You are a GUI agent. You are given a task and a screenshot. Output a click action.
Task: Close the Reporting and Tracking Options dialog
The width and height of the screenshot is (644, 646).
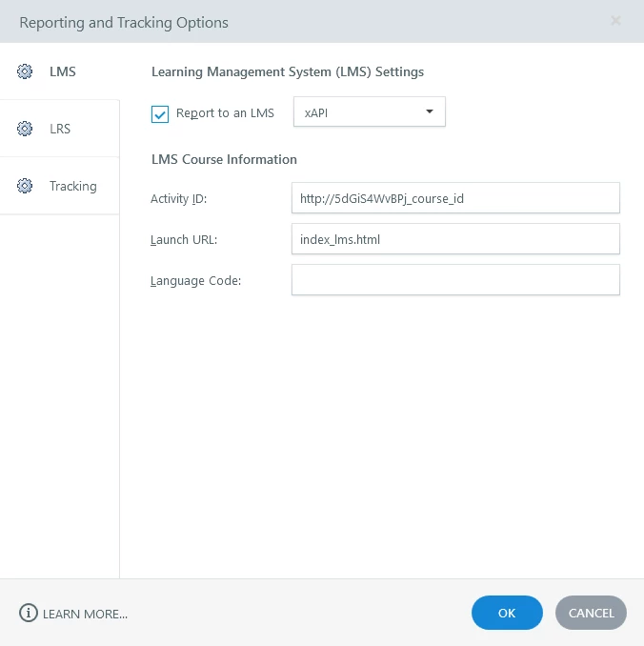615,21
